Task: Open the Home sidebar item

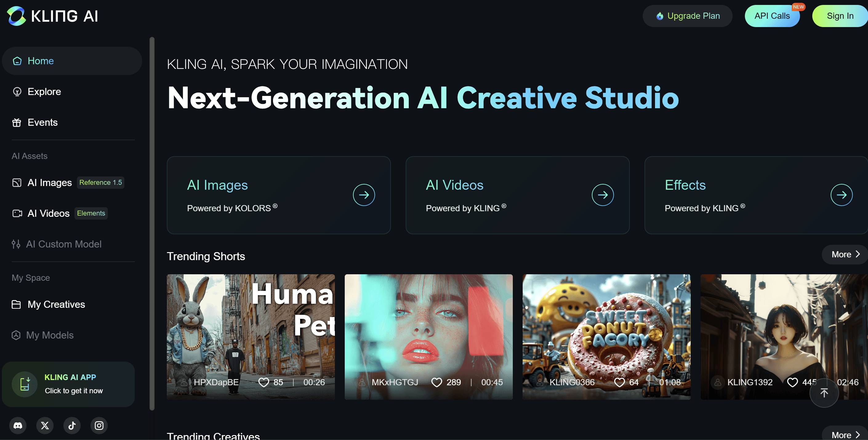Action: click(x=72, y=61)
